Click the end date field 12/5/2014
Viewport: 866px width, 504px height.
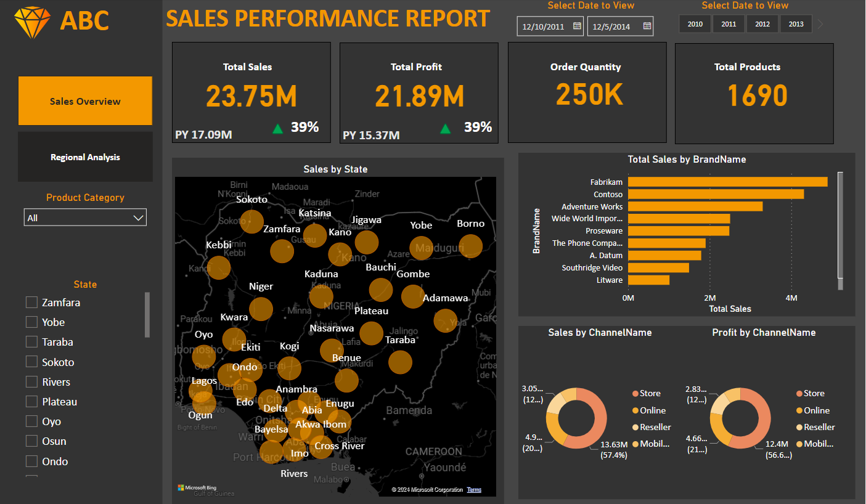(620, 26)
